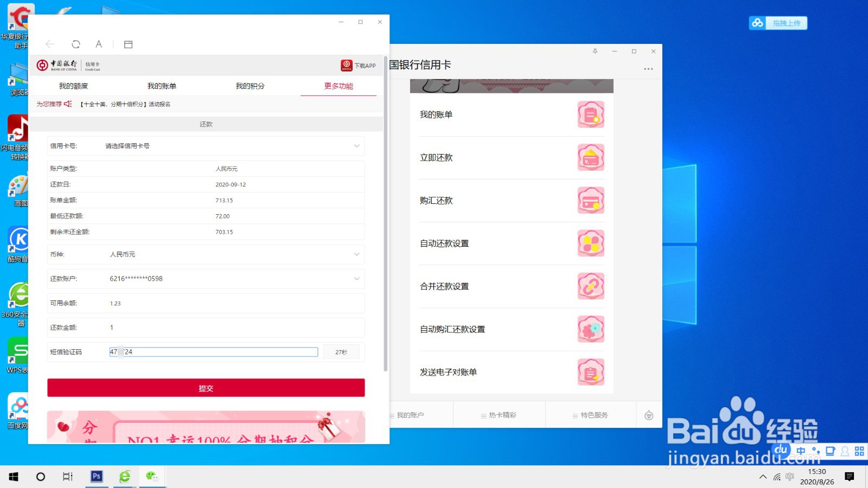
Task: Open WeChat from the taskbar
Action: [x=154, y=477]
